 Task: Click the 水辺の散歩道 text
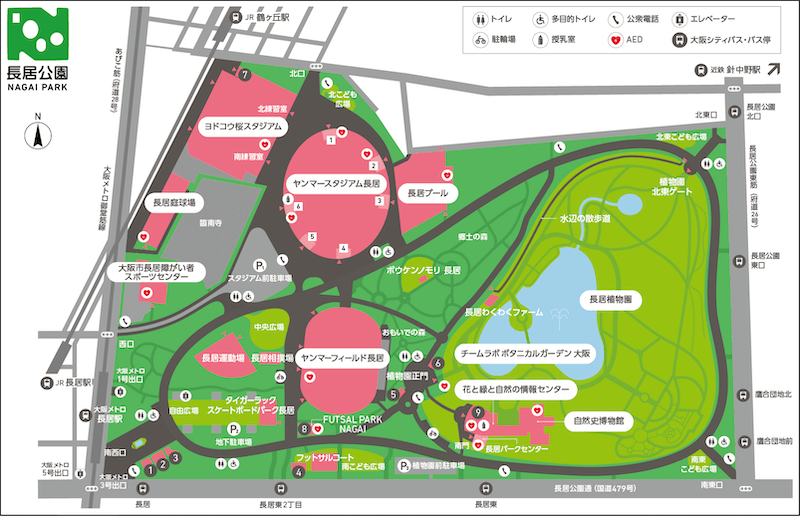pos(585,218)
